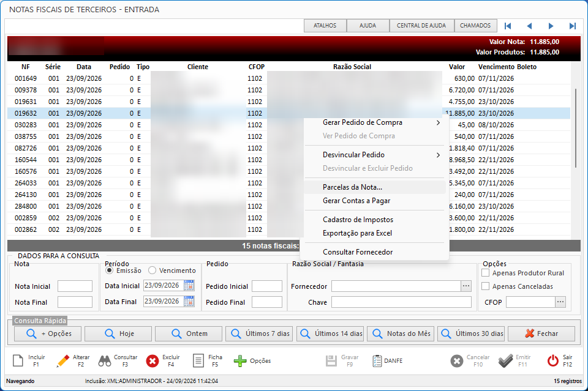The height and width of the screenshot is (391, 588).
Task: Select invoice row NF 030283
Action: tap(288, 125)
